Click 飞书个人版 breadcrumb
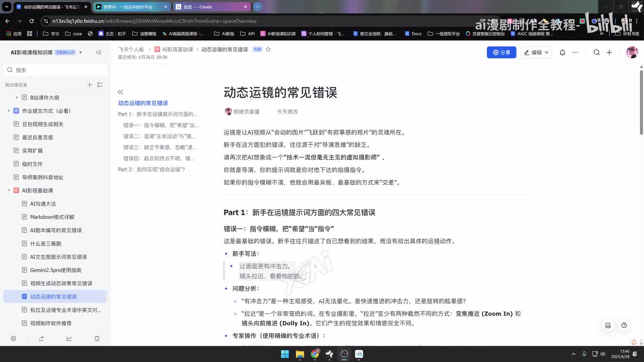644x362 pixels. tap(131, 49)
